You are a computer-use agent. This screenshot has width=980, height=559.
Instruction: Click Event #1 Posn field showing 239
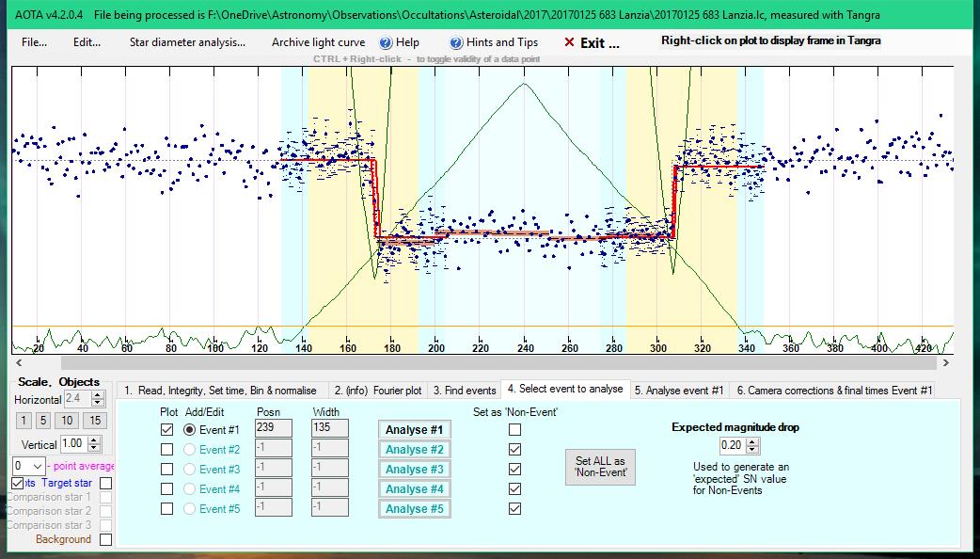[273, 428]
